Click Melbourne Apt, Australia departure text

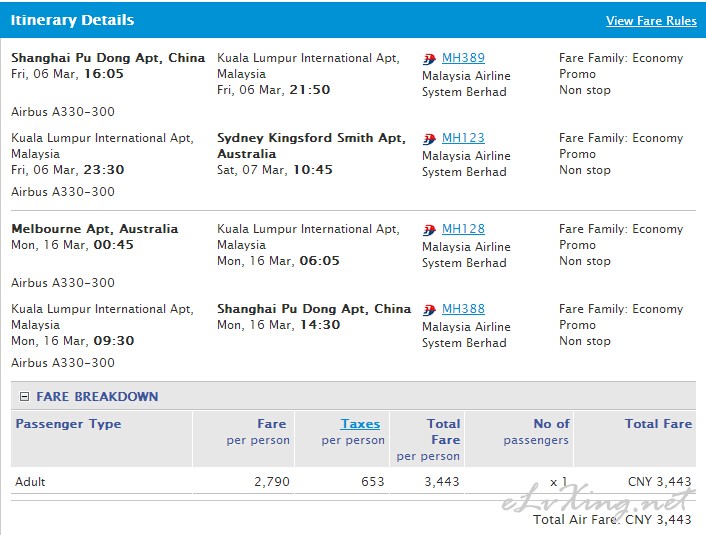pyautogui.click(x=95, y=229)
